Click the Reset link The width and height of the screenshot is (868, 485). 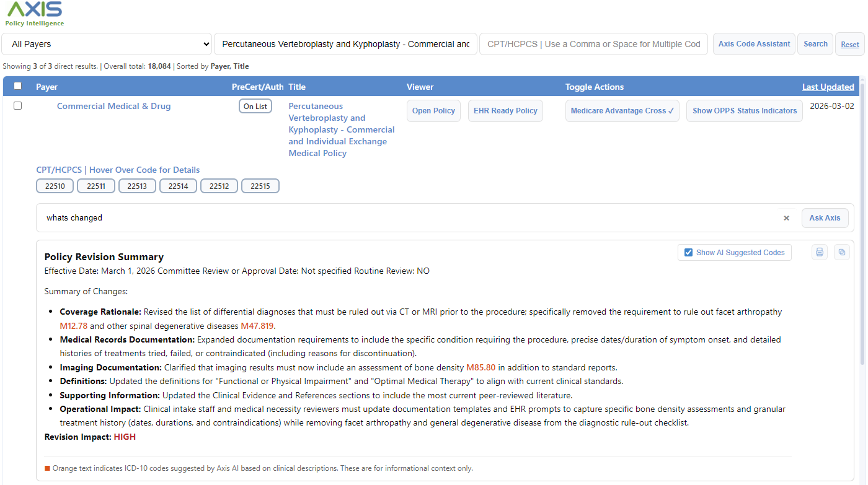[849, 45]
